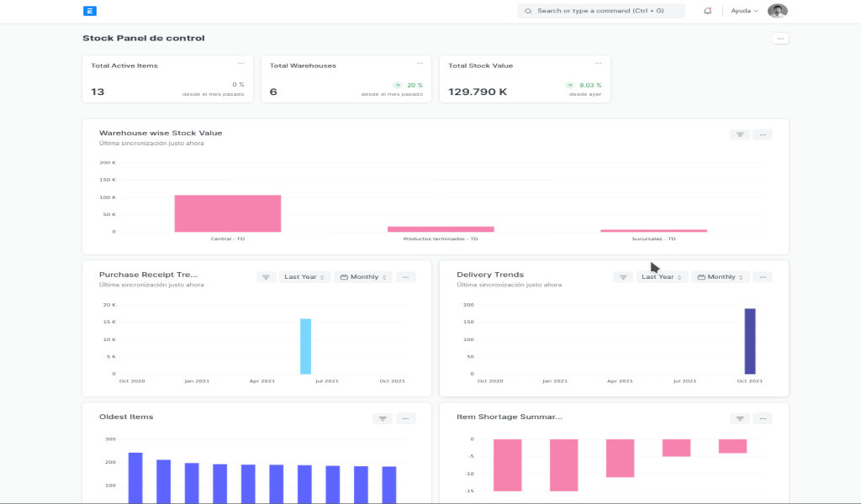Open more options on Item Shortage Summary chart

point(763,418)
